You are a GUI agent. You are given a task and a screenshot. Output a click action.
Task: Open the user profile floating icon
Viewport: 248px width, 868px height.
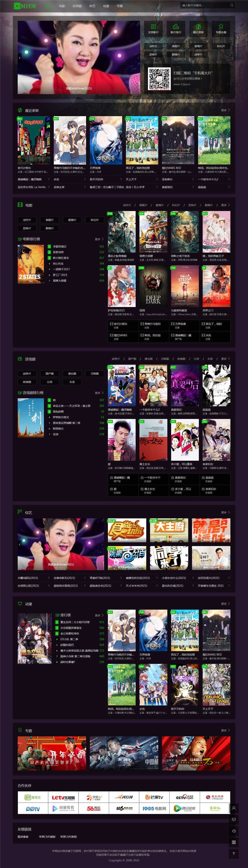(x=234, y=808)
